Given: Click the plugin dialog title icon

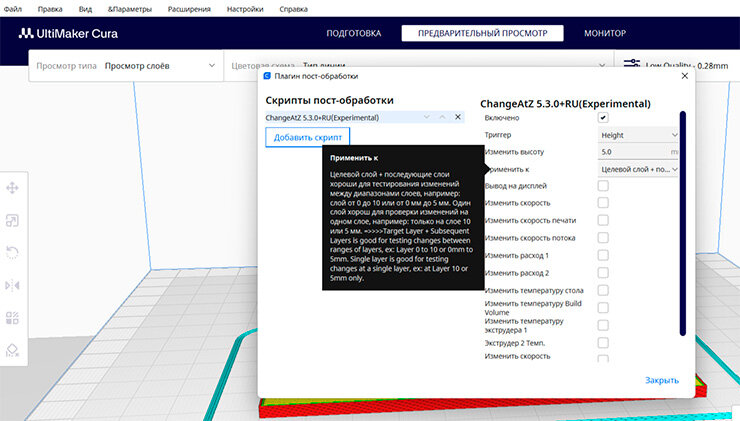Looking at the screenshot, I should click(x=267, y=76).
